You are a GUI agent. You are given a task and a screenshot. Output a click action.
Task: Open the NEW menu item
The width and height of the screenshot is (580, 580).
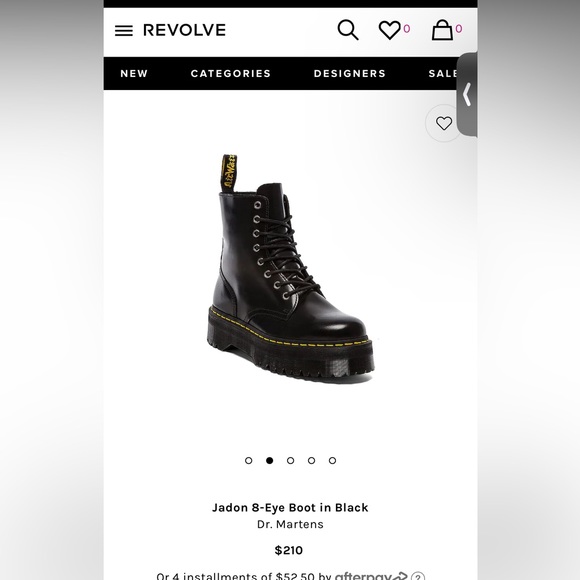tap(134, 73)
